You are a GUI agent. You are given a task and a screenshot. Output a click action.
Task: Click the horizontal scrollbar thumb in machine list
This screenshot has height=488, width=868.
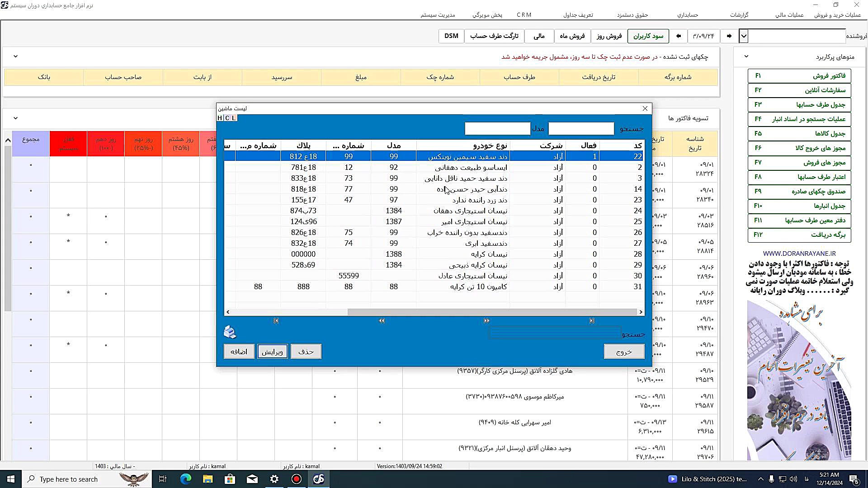pos(492,312)
